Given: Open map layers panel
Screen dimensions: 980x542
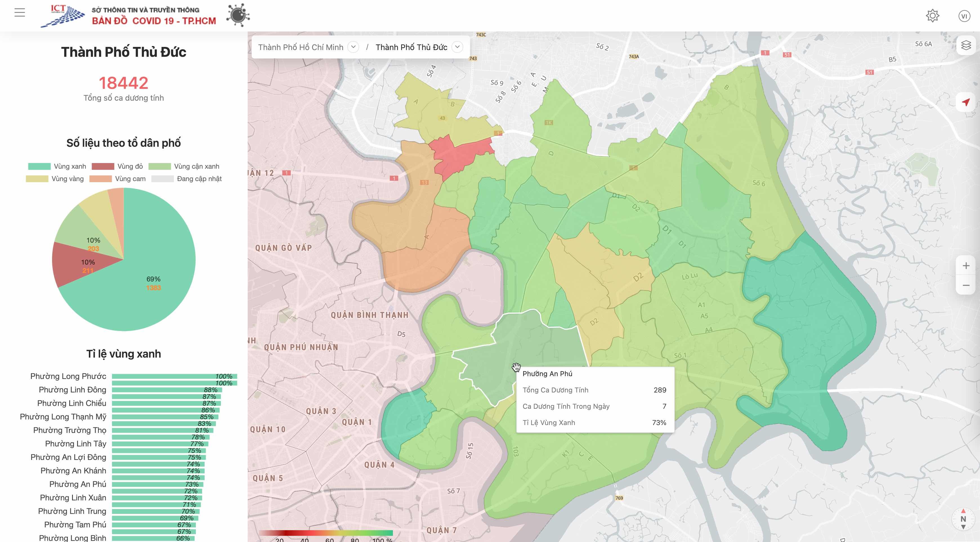Looking at the screenshot, I should (x=966, y=46).
